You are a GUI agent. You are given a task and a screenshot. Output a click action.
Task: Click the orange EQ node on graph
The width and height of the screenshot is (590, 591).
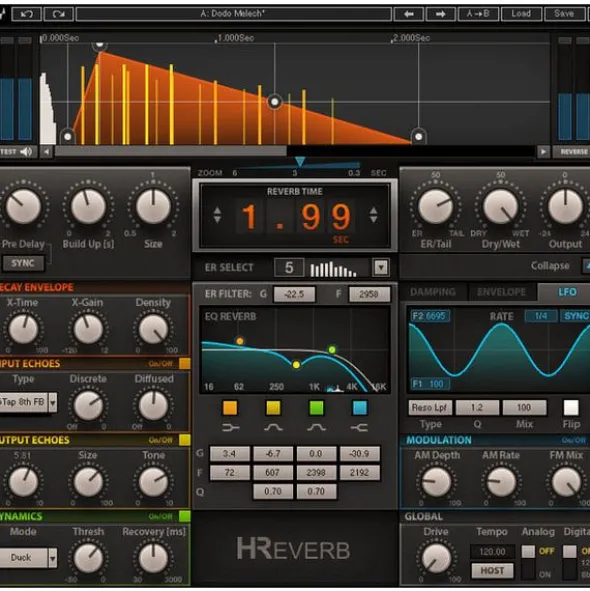pos(240,341)
